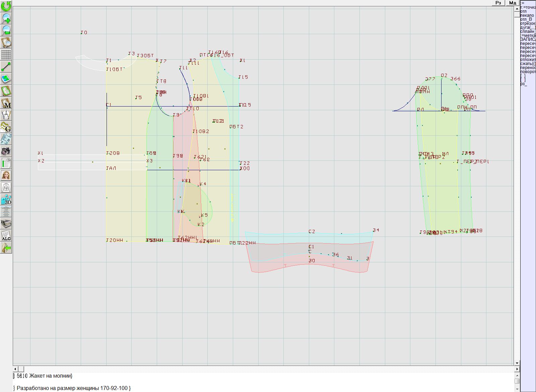
Task: Select the line segment tool
Action: point(6,67)
